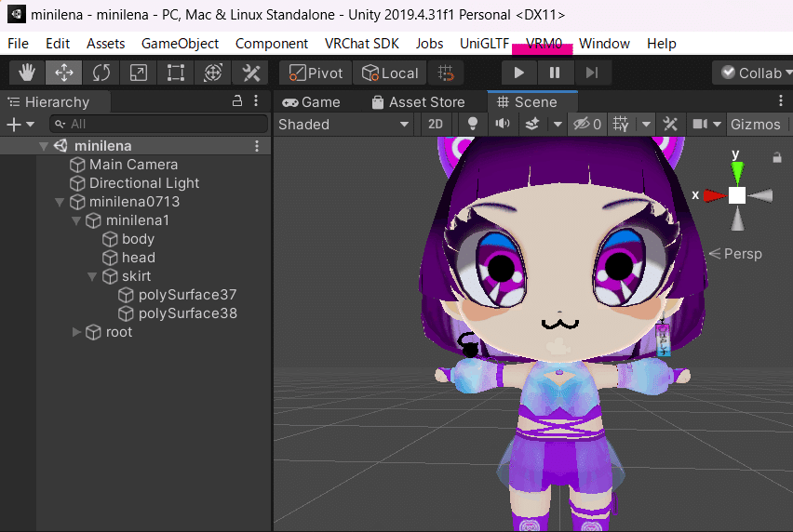Toggle Local/Global handle rotation
This screenshot has height=532, width=793.
click(390, 73)
